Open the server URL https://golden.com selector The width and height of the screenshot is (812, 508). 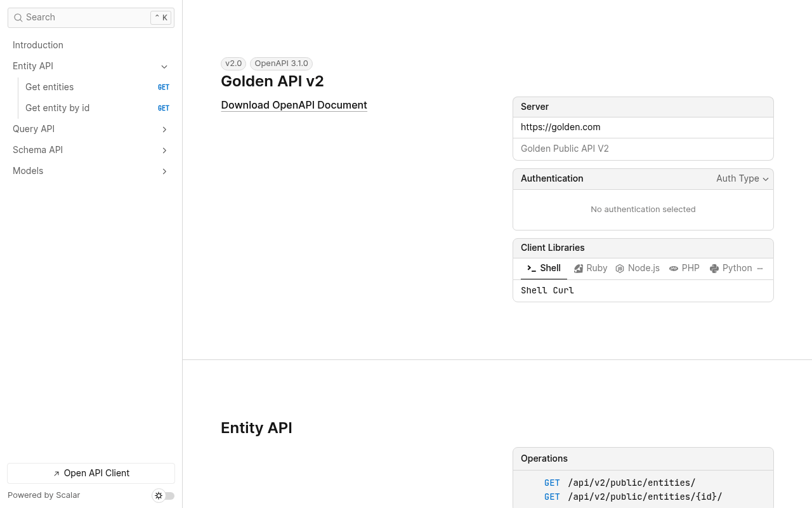click(x=643, y=128)
